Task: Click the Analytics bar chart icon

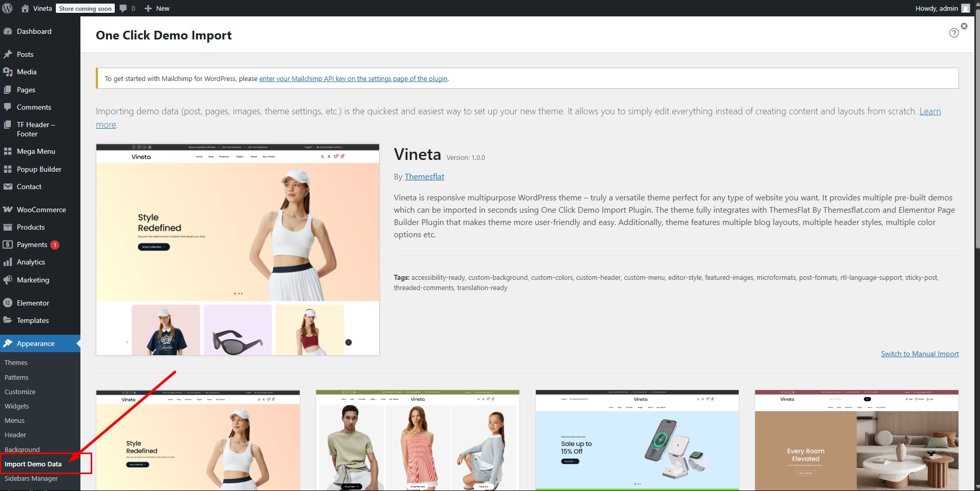Action: coord(8,262)
